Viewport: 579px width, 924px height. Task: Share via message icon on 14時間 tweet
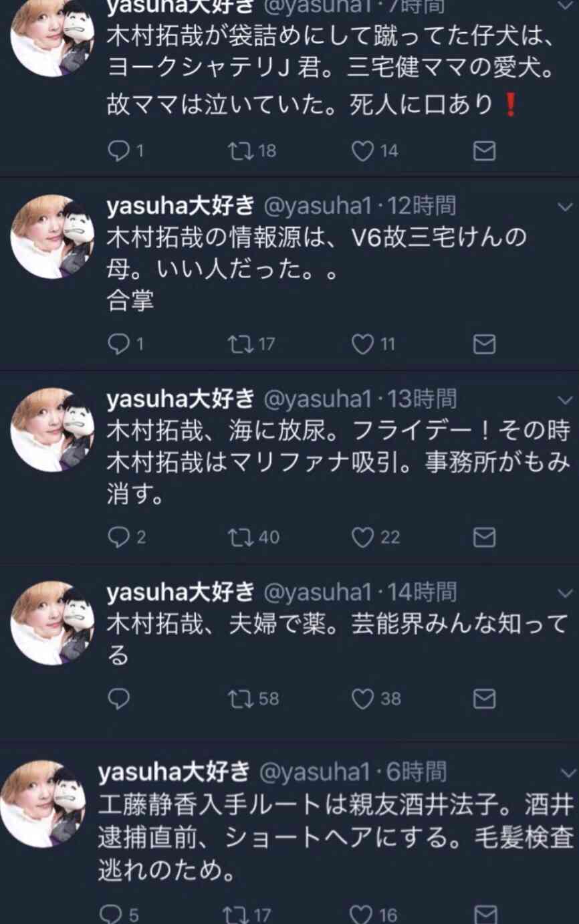coord(484,699)
